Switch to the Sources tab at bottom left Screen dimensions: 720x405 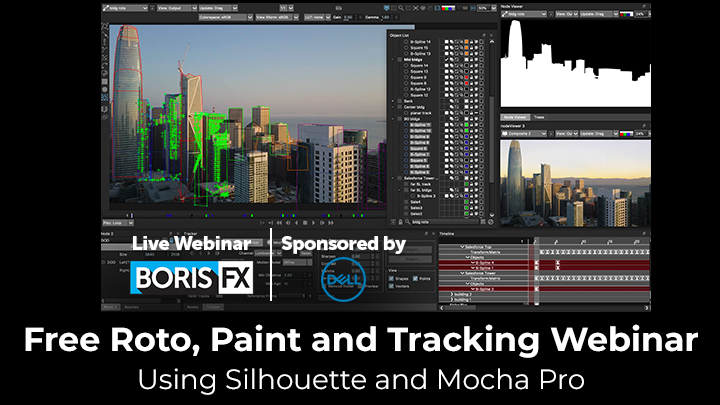(131, 307)
